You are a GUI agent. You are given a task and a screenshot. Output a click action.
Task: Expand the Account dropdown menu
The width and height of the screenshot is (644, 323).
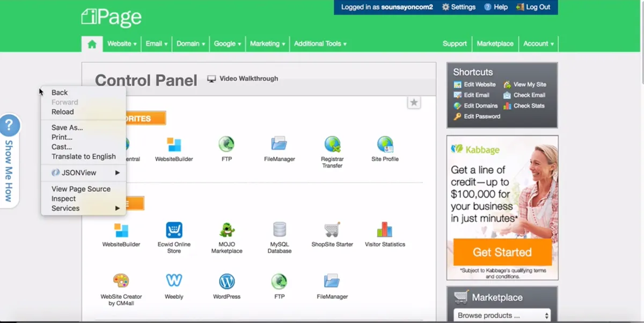coord(538,44)
